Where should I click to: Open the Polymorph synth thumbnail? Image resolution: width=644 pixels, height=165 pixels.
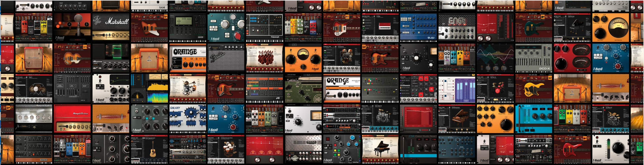pos(264,27)
